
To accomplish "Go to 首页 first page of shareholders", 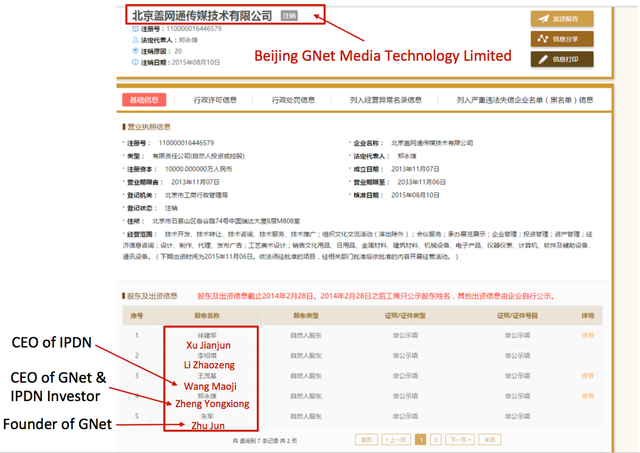I will point(367,440).
